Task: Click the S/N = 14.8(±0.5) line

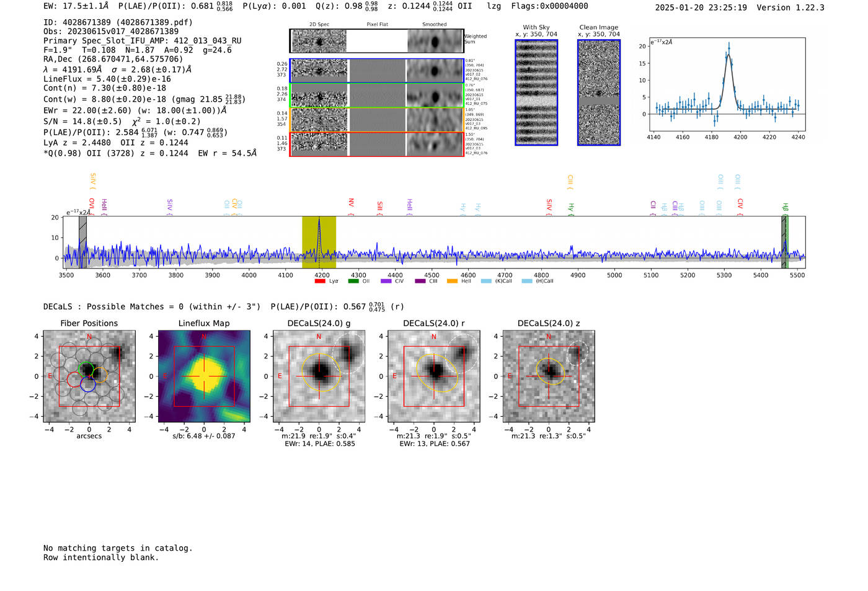Action: click(82, 122)
